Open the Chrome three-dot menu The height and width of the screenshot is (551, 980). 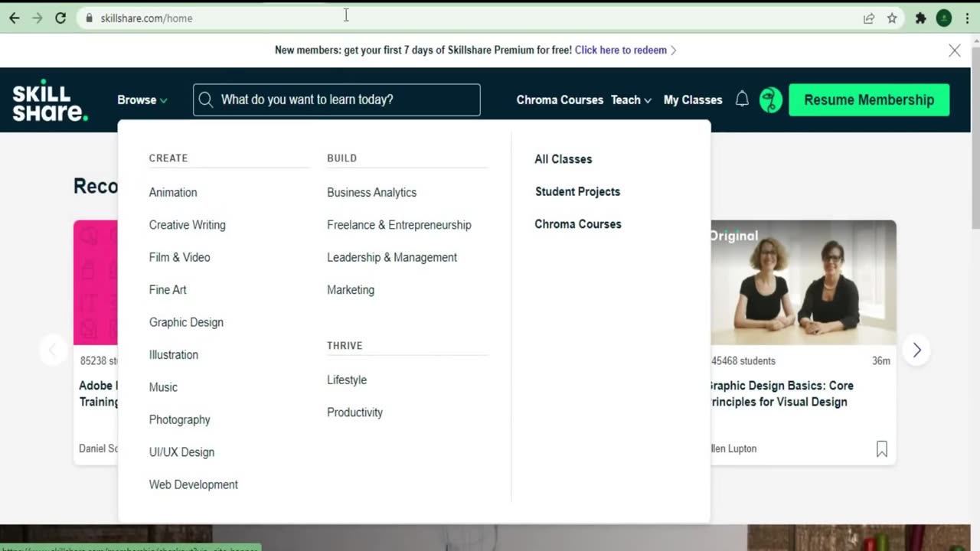coord(968,18)
